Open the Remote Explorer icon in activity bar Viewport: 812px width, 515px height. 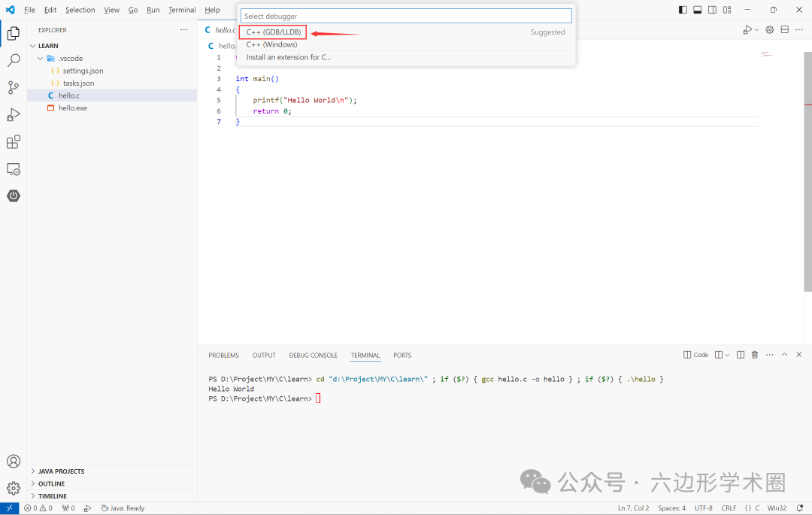click(13, 169)
